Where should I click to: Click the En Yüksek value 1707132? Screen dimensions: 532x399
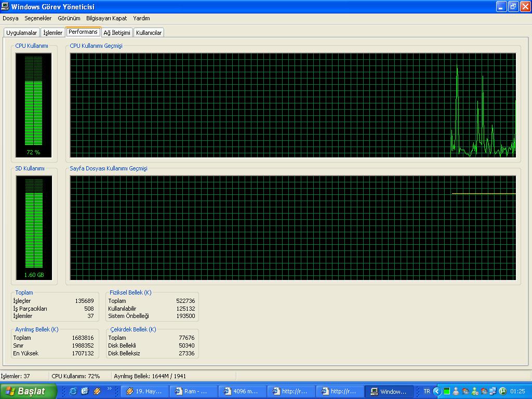click(x=83, y=353)
